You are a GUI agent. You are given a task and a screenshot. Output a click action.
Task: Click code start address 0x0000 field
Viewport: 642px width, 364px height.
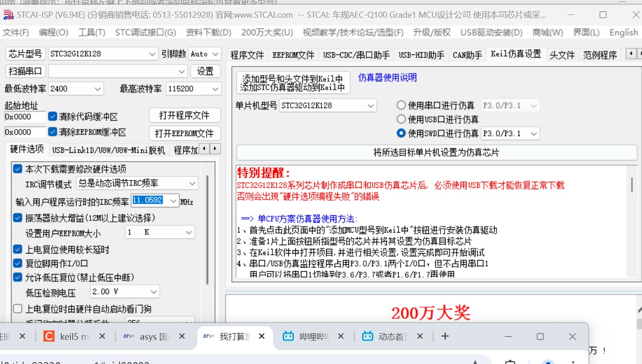point(25,117)
